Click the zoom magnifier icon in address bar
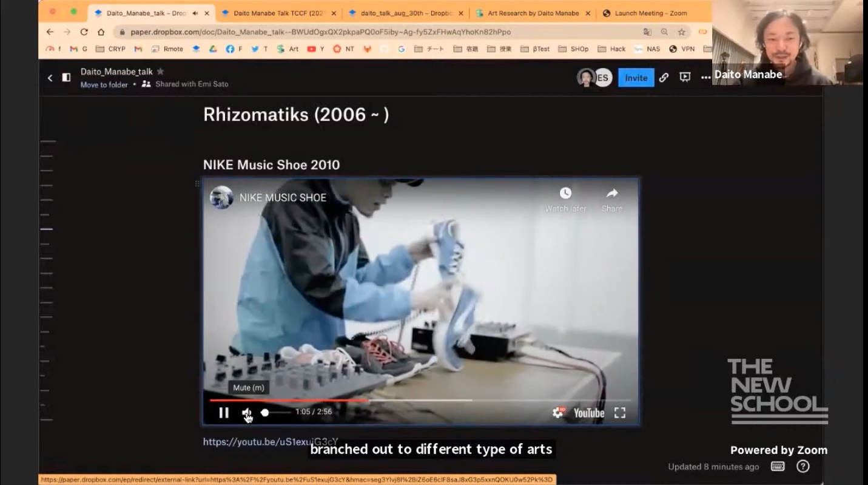This screenshot has width=868, height=485. 664,32
